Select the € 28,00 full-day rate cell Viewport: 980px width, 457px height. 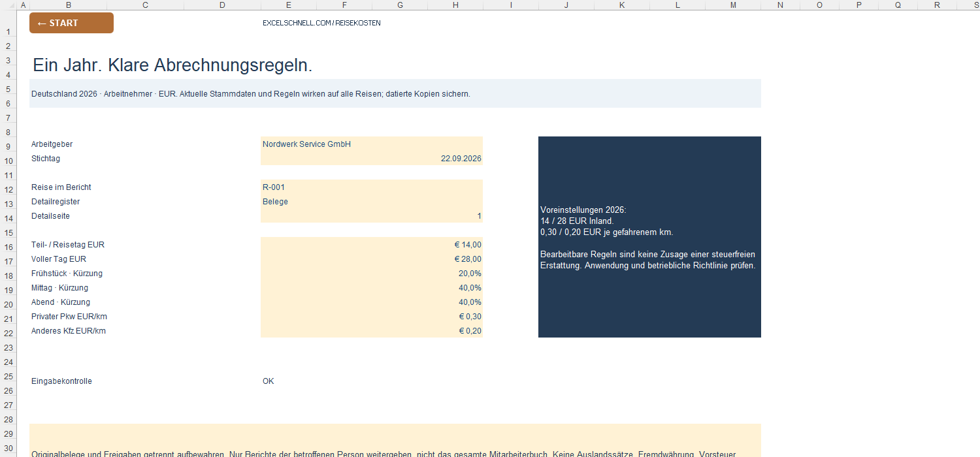coord(372,259)
